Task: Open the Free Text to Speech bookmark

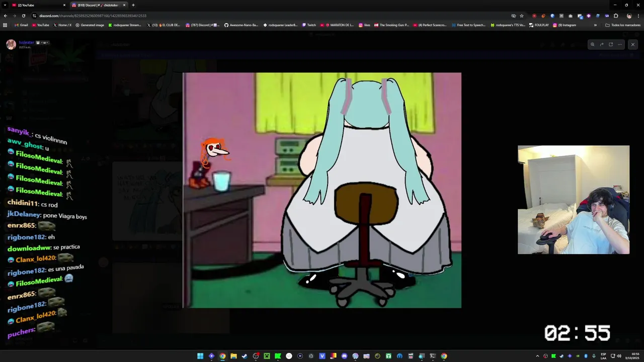Action: pyautogui.click(x=469, y=25)
